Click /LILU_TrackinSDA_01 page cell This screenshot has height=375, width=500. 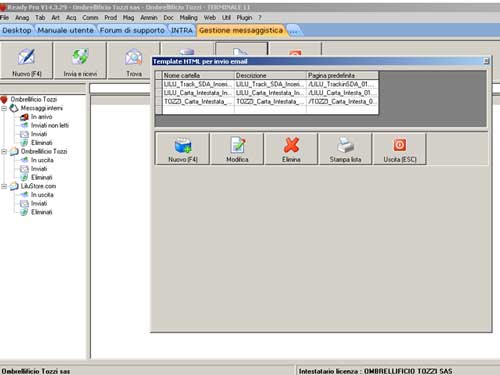point(342,84)
